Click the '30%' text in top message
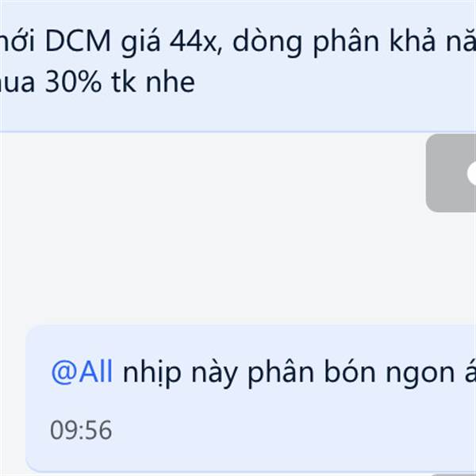Image resolution: width=476 pixels, height=476 pixels. point(73,82)
